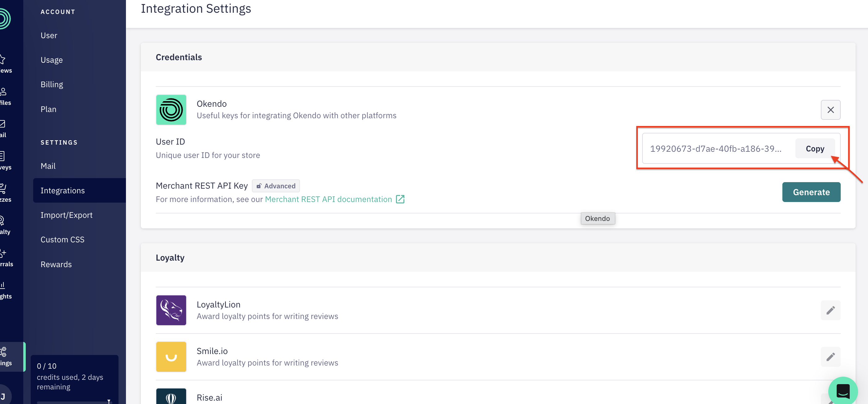Open Merchant REST API documentation link
Image resolution: width=868 pixels, height=404 pixels.
tap(328, 199)
